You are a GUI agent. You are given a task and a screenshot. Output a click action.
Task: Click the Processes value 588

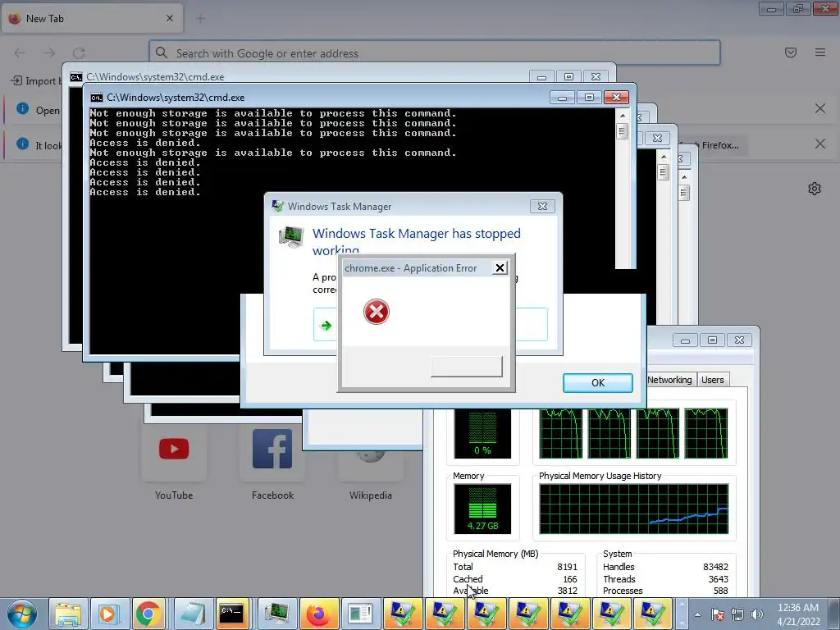[x=720, y=591]
